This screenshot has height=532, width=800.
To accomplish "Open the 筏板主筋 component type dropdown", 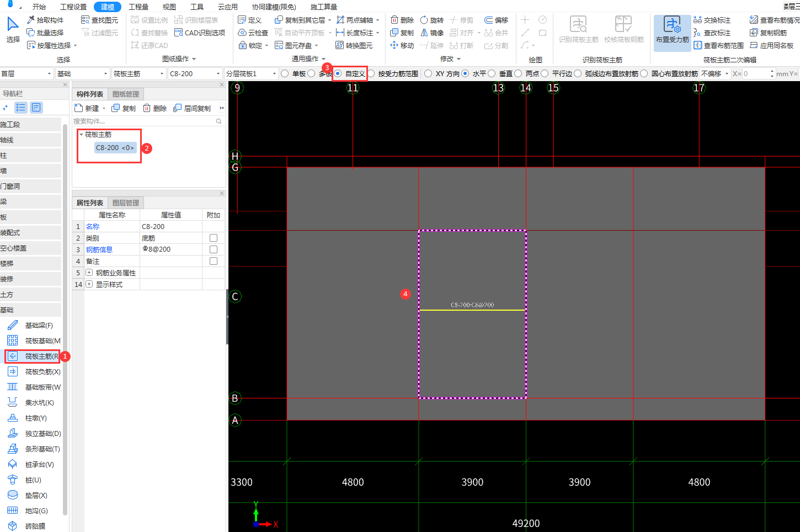I will coord(138,73).
